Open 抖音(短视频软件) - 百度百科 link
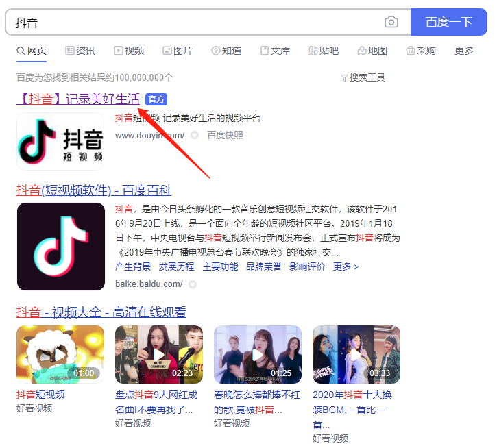The image size is (497, 448). coord(94,190)
